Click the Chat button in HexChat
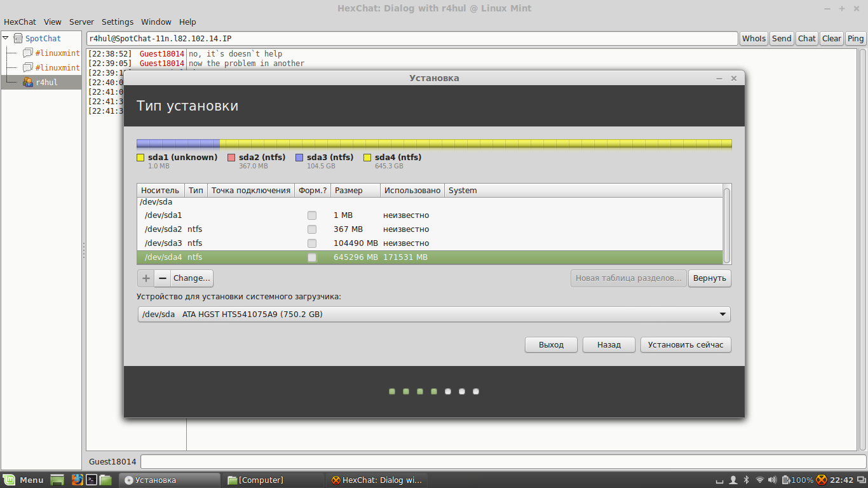Image resolution: width=868 pixels, height=488 pixels. click(x=807, y=39)
